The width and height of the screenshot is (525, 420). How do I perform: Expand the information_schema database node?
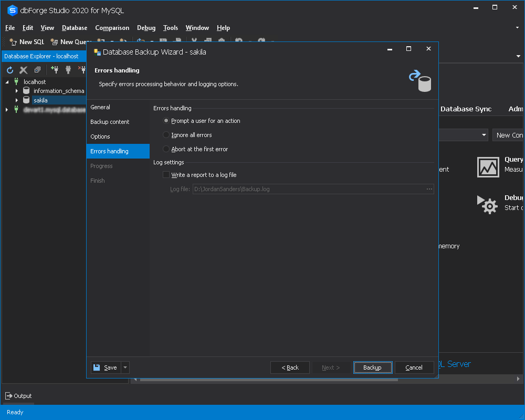pos(16,91)
